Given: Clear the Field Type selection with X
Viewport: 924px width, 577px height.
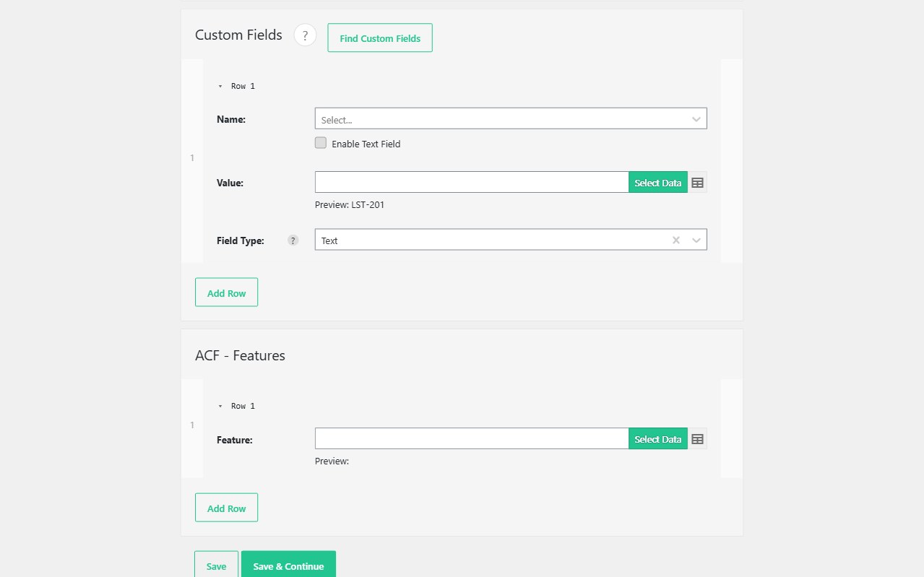Looking at the screenshot, I should [676, 240].
